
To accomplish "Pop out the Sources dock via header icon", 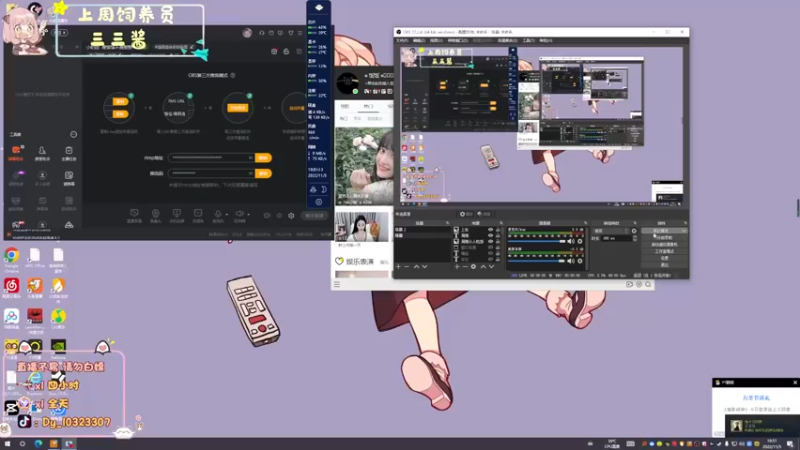I will [501, 223].
